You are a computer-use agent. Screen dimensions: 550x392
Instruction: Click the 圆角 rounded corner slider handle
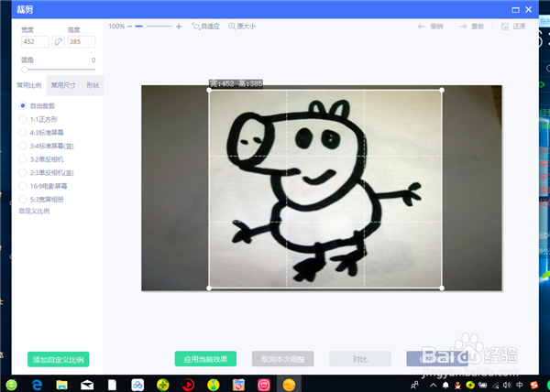(x=24, y=70)
